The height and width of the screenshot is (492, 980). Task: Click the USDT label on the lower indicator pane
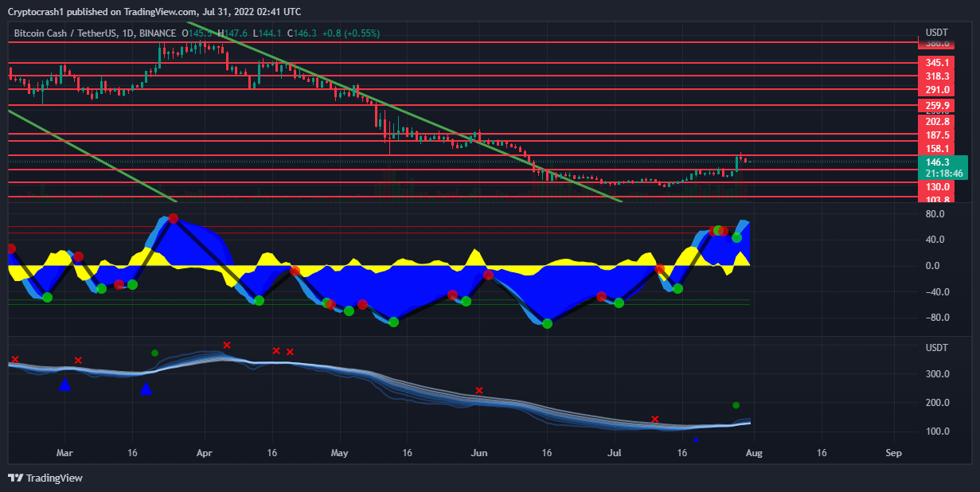(x=937, y=348)
